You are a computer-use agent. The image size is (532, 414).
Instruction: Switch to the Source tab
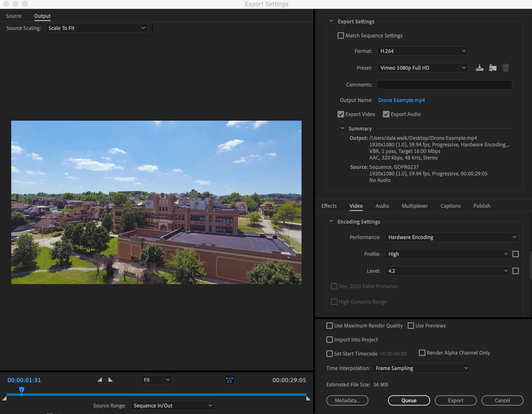[x=14, y=16]
